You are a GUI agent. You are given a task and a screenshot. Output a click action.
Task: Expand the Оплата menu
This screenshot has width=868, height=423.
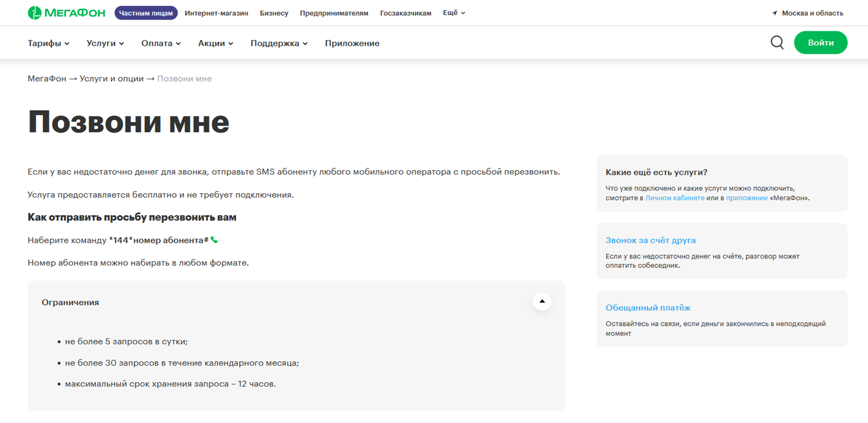coord(161,43)
